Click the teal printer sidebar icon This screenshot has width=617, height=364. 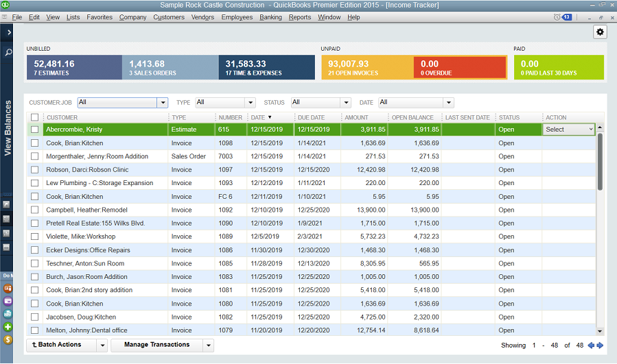[x=8, y=314]
